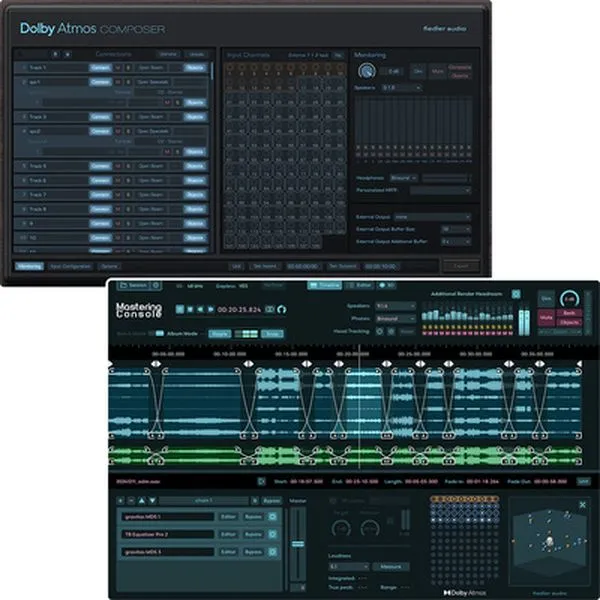Open the Phones dropdown in Mastering Console
600x600 pixels.
click(x=395, y=318)
